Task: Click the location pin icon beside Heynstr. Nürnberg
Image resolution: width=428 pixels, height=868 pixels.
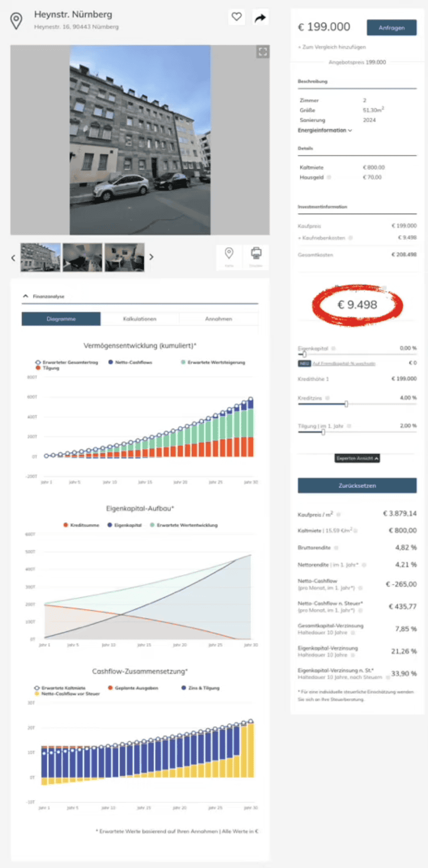Action: [16, 21]
